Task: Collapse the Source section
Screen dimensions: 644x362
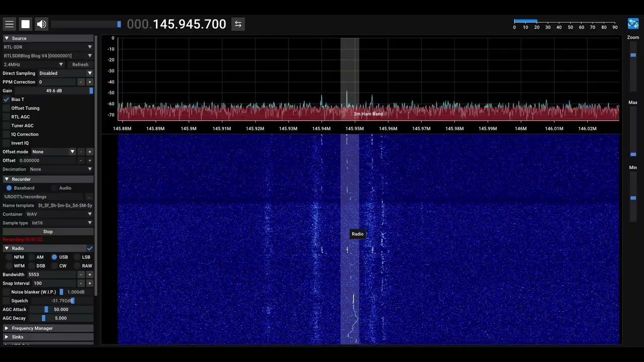Action: pyautogui.click(x=48, y=38)
